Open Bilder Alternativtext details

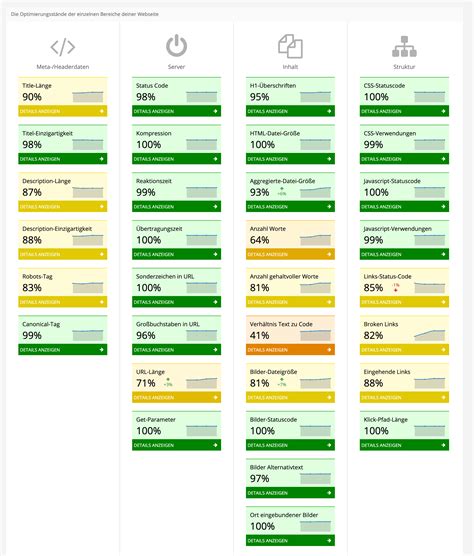tap(290, 493)
